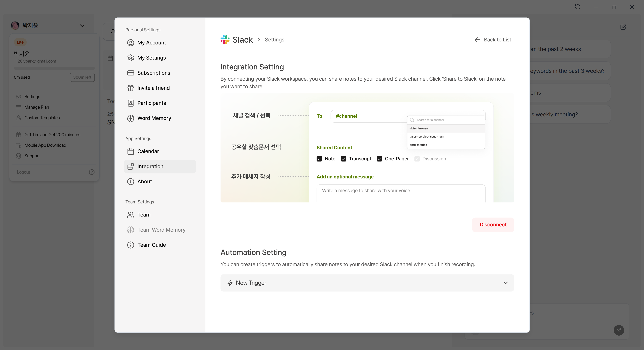Click the help question mark icon

92,172
